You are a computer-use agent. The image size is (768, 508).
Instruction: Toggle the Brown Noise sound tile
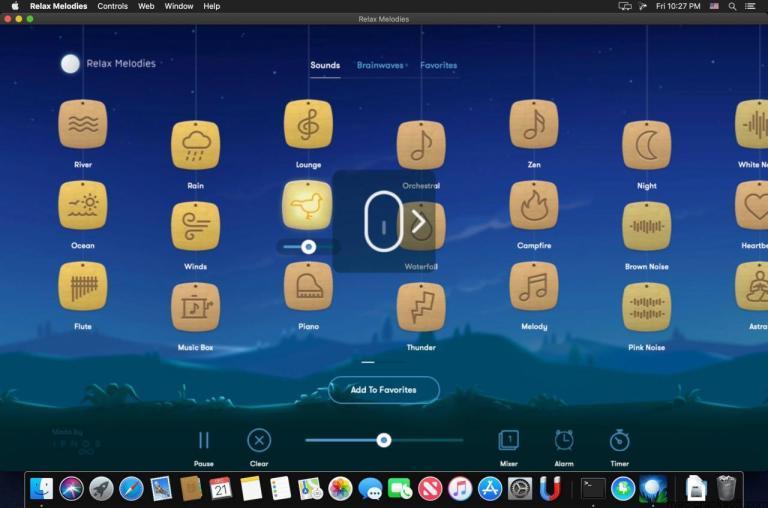point(647,226)
